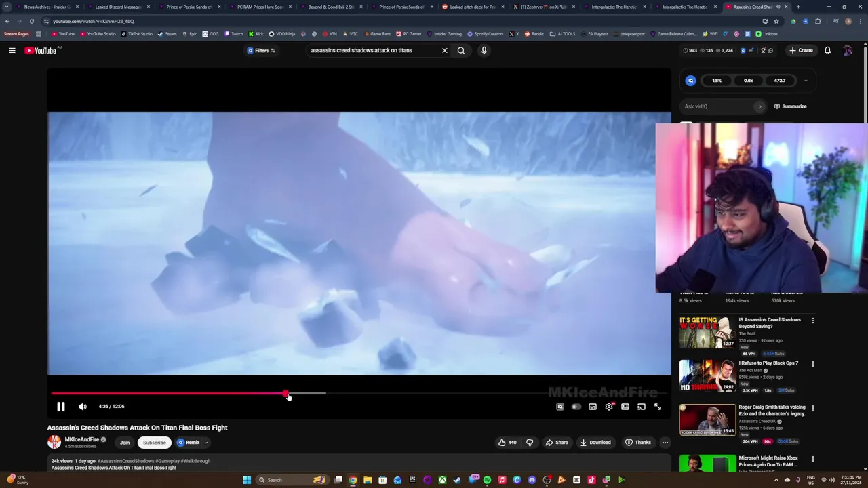Open the Filters dropdown by search

pyautogui.click(x=261, y=50)
